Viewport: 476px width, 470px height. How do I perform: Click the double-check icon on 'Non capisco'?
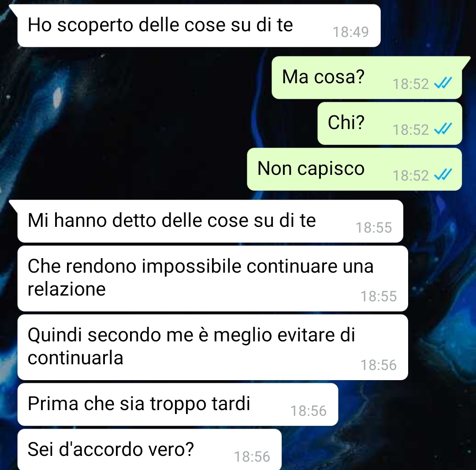coord(443,174)
